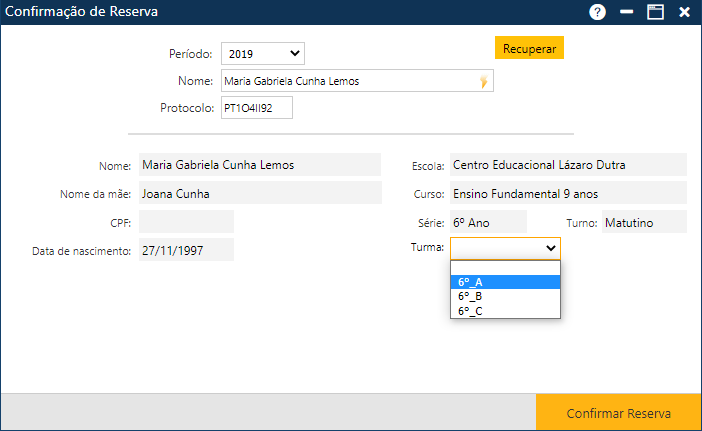Click the empty CPF field
The width and height of the screenshot is (702, 431).
click(186, 221)
